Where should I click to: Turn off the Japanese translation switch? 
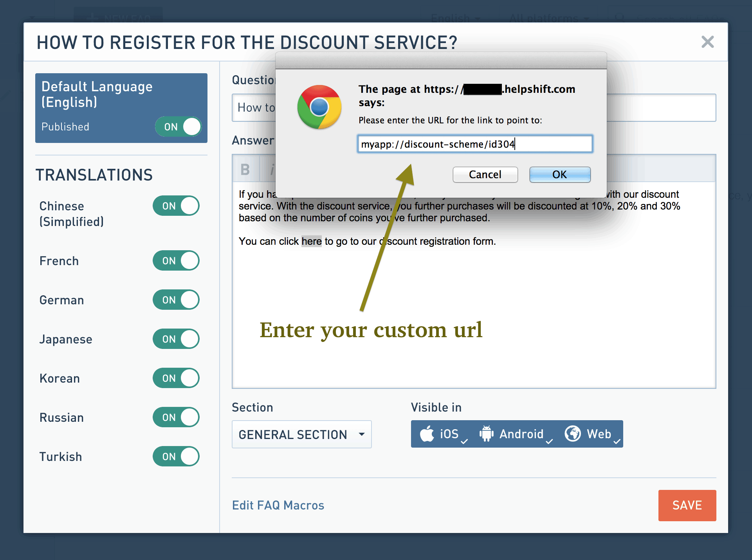click(x=176, y=339)
